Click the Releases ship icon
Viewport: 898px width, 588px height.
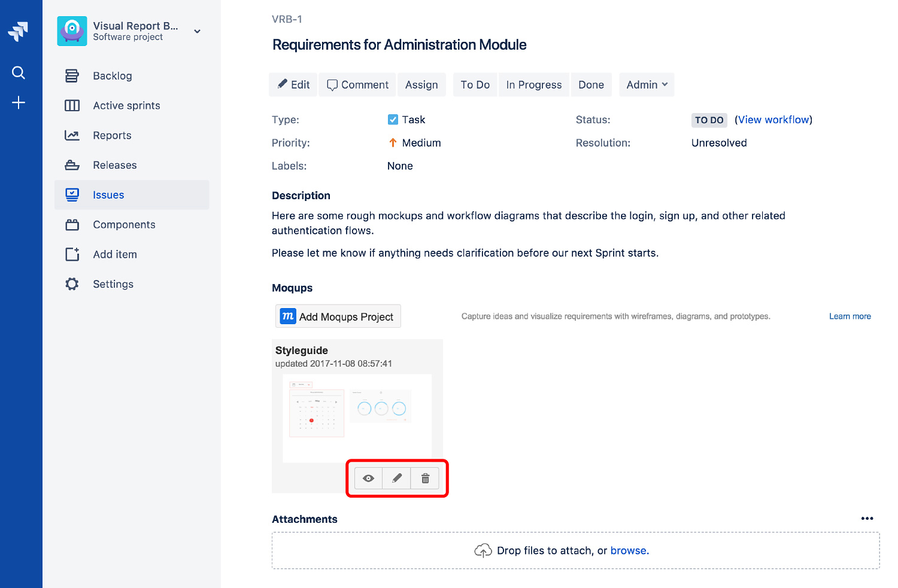pyautogui.click(x=72, y=164)
